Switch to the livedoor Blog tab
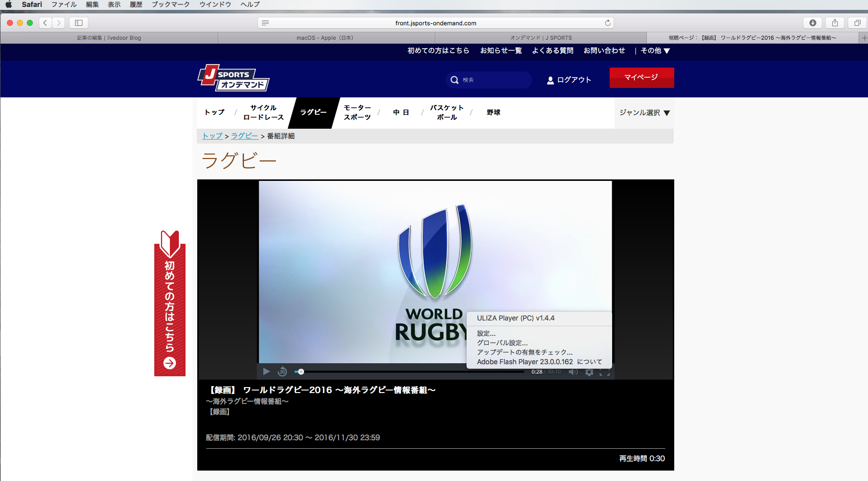This screenshot has width=868, height=481. [x=109, y=38]
